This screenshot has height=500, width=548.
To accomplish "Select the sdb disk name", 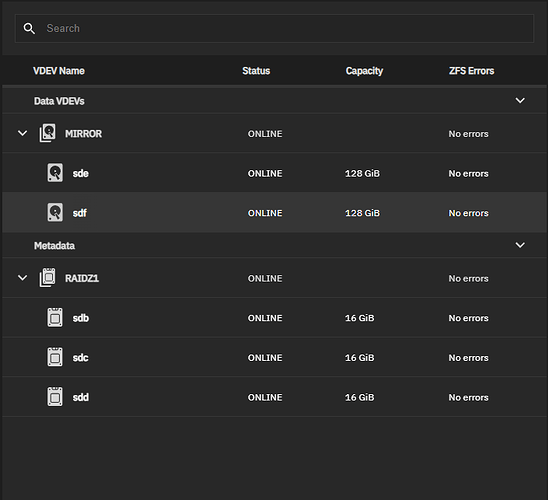I will [x=81, y=318].
